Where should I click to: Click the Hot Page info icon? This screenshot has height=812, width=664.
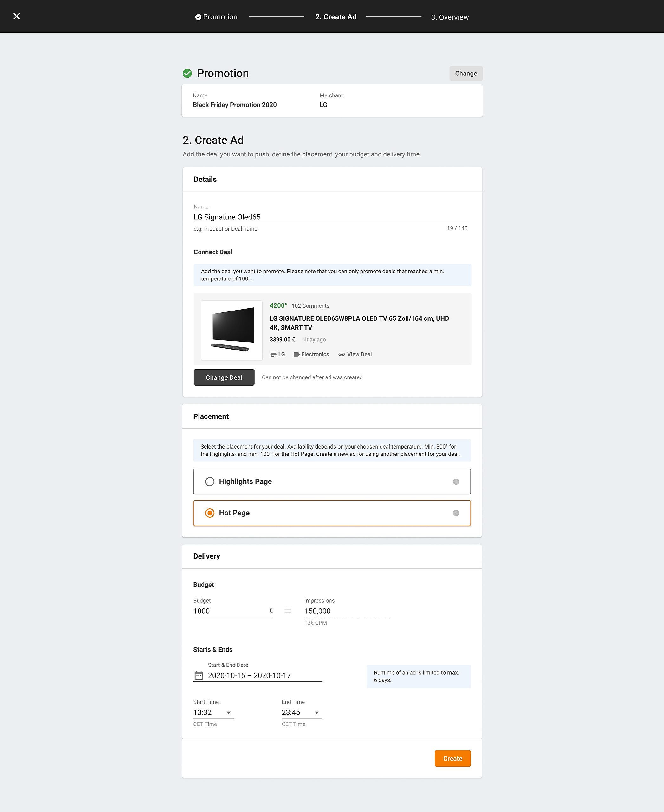456,513
